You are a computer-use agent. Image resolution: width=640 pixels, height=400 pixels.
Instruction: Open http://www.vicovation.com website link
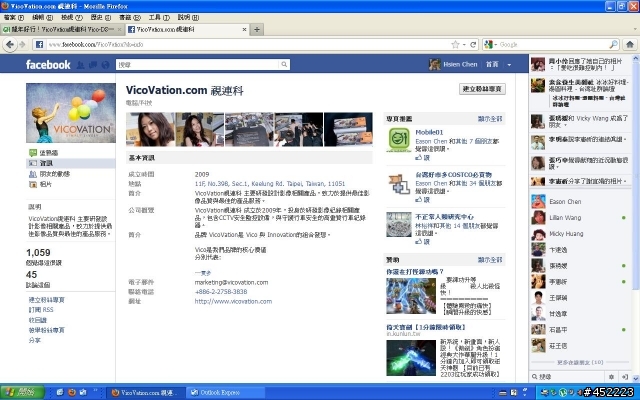point(233,302)
